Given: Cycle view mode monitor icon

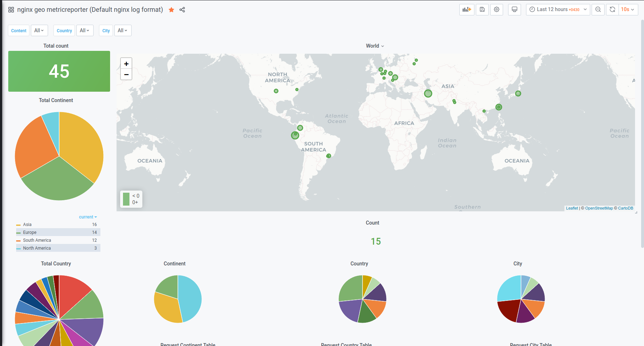Looking at the screenshot, I should pos(515,9).
